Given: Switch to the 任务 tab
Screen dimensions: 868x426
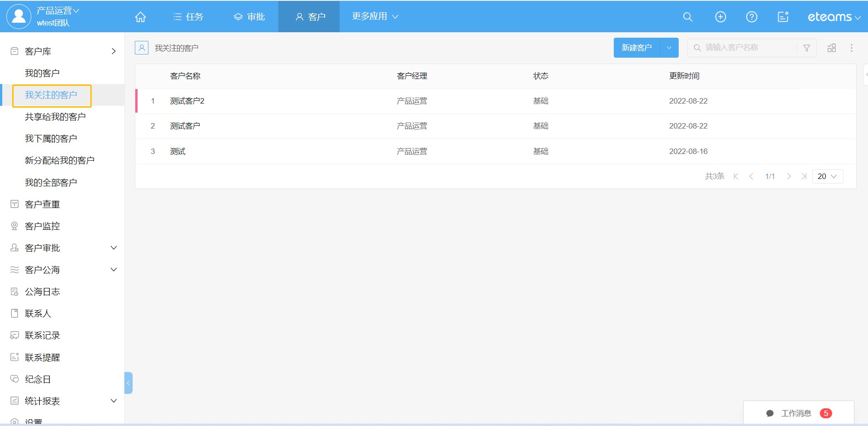Looking at the screenshot, I should tap(188, 17).
